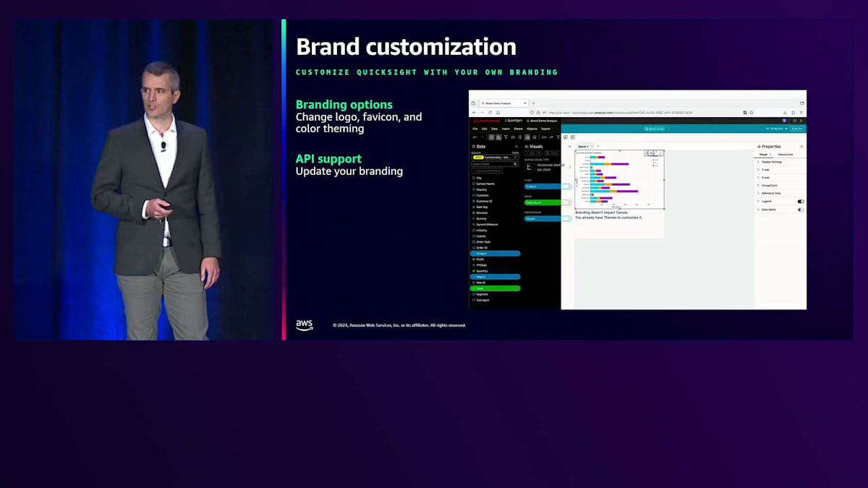This screenshot has height=488, width=868.
Task: Open the Search menu
Action: click(545, 129)
